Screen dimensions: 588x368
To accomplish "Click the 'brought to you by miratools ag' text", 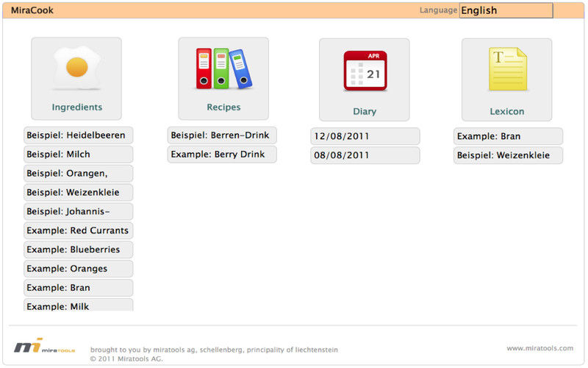I will (214, 350).
